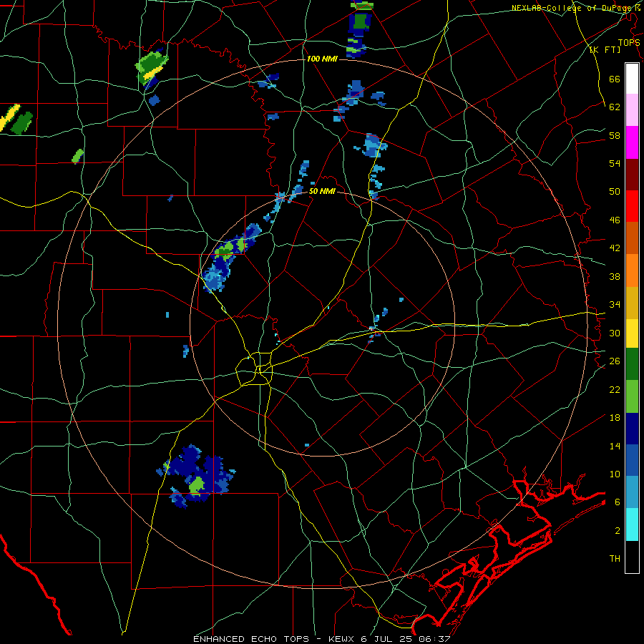
Task: Click the legend value "66"
Action: 615,79
